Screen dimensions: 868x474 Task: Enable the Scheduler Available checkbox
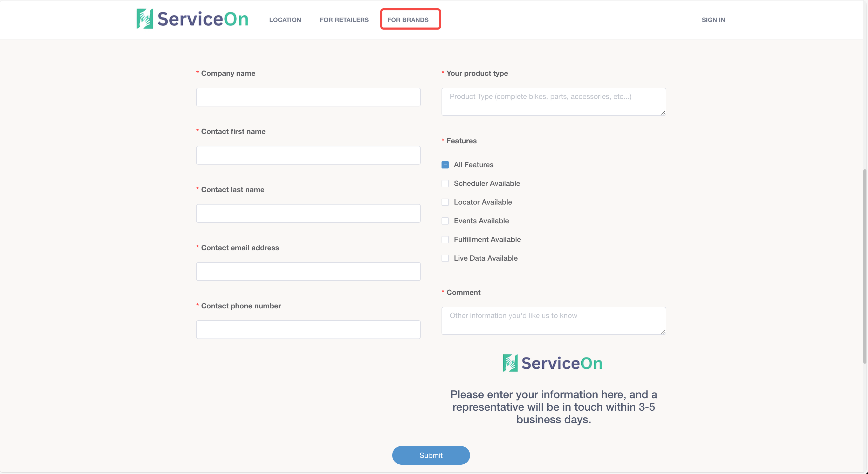445,184
